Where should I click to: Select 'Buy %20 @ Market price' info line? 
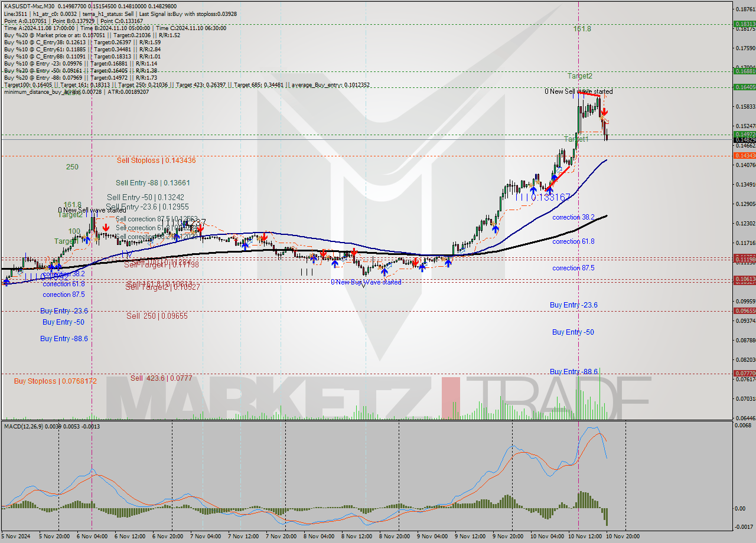92,35
